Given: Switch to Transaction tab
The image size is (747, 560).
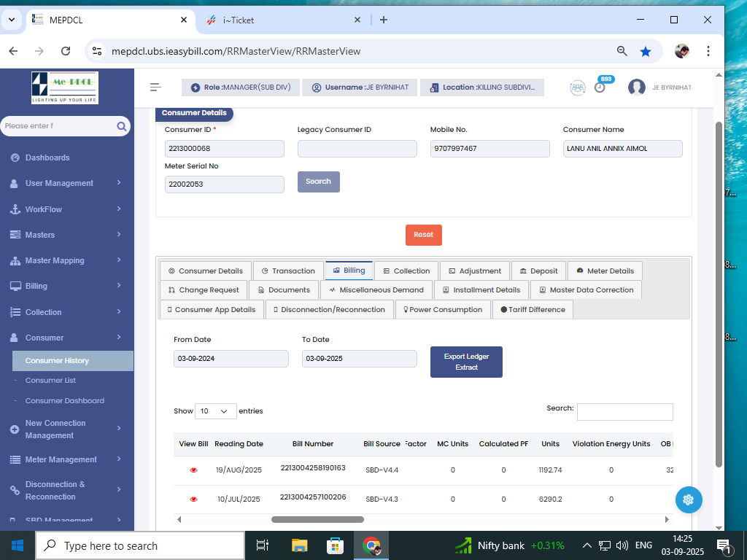Looking at the screenshot, I should 288,271.
